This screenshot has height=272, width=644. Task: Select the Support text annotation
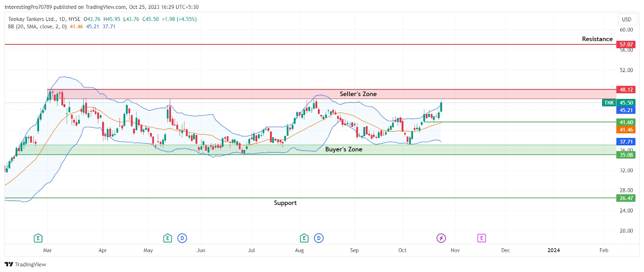click(x=285, y=203)
